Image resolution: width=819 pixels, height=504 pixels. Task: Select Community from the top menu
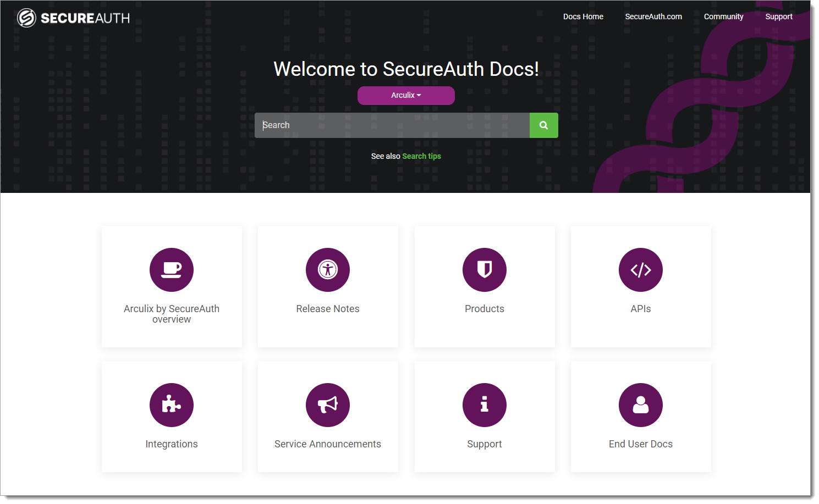[723, 16]
